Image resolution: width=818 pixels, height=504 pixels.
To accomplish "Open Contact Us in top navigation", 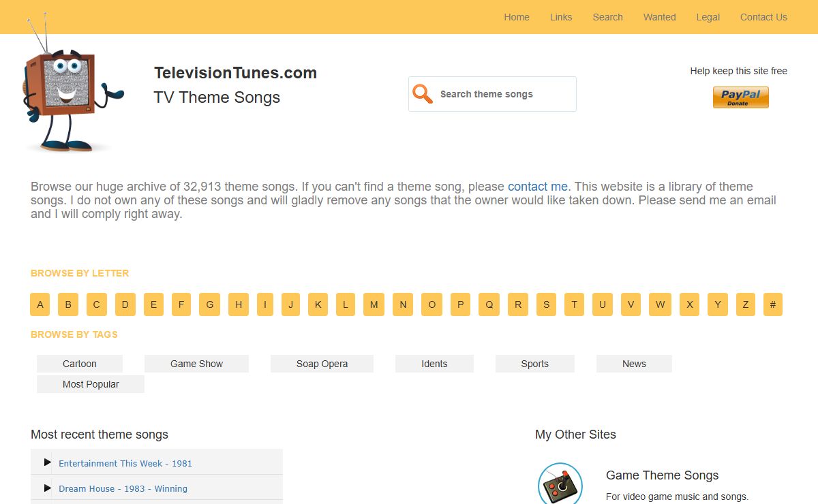I will (x=763, y=17).
